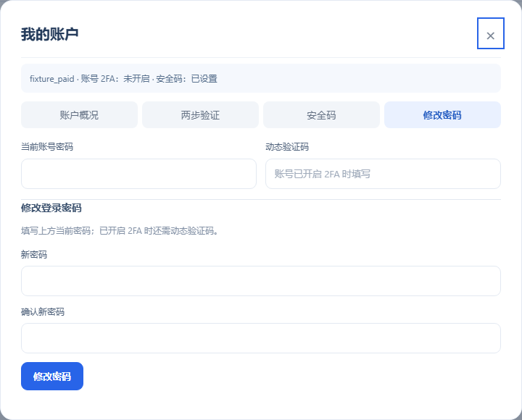Select the 安全码 tab
This screenshot has width=522, height=420.
[321, 115]
